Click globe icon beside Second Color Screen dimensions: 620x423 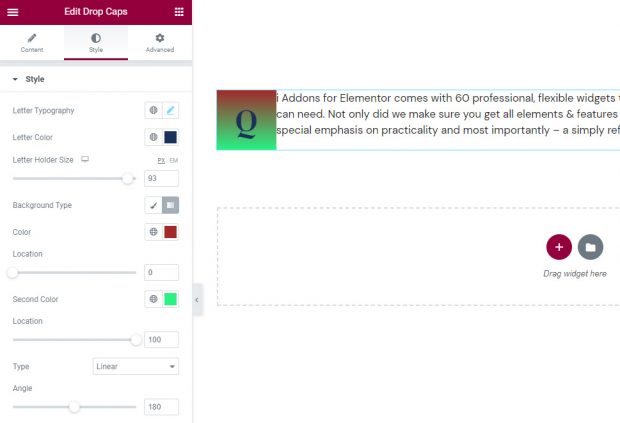point(154,299)
